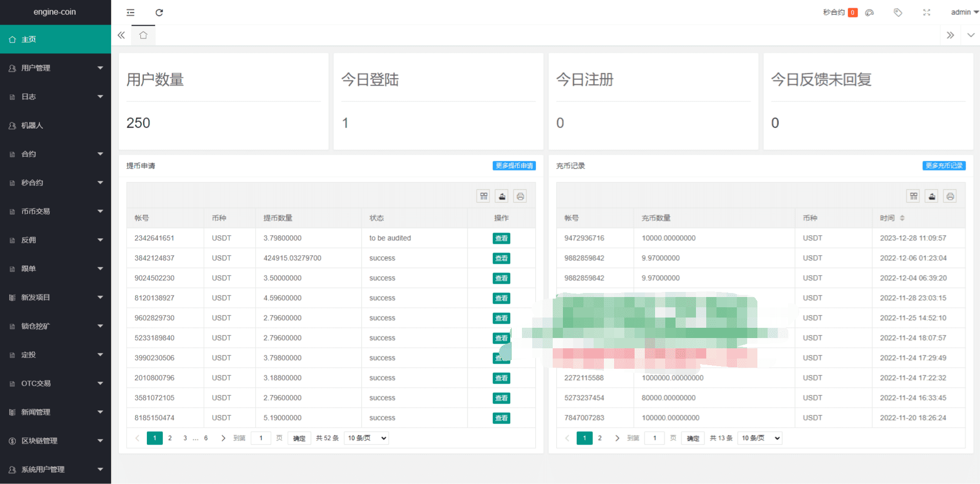Expand the 用户管理 sidebar menu
Screen dimensions: 980x484
(x=55, y=68)
